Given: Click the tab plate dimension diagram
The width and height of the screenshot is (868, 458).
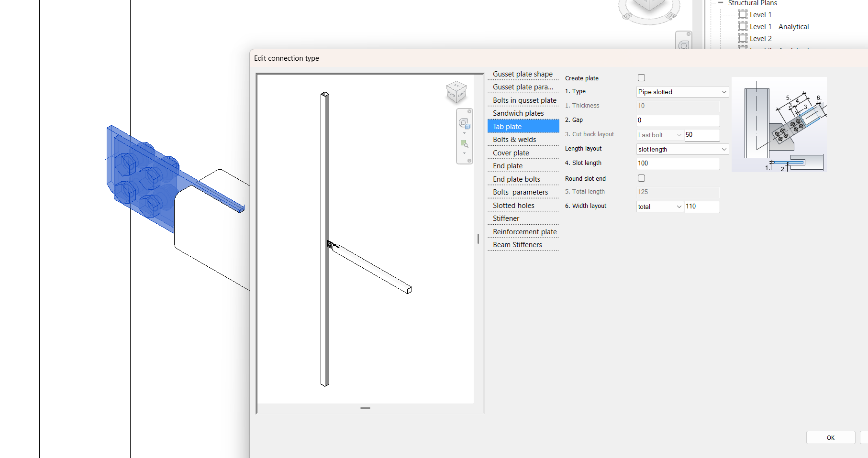Looking at the screenshot, I should pyautogui.click(x=779, y=124).
